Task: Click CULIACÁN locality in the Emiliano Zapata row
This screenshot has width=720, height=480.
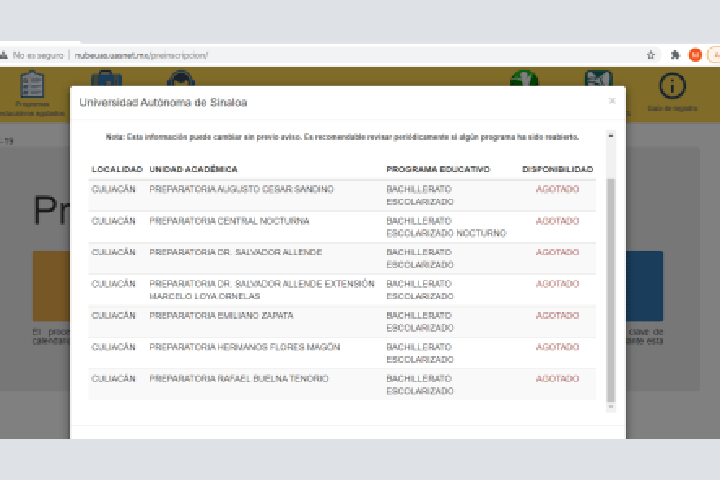Action: (x=113, y=316)
